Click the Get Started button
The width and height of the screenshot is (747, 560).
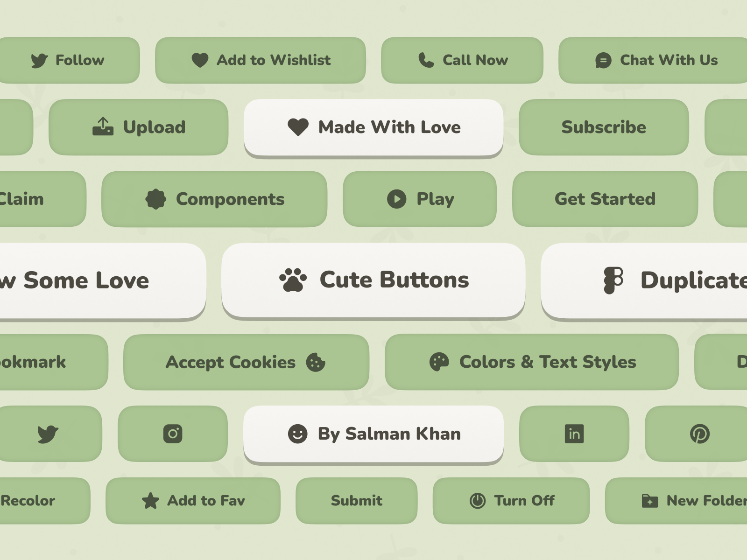coord(605,199)
